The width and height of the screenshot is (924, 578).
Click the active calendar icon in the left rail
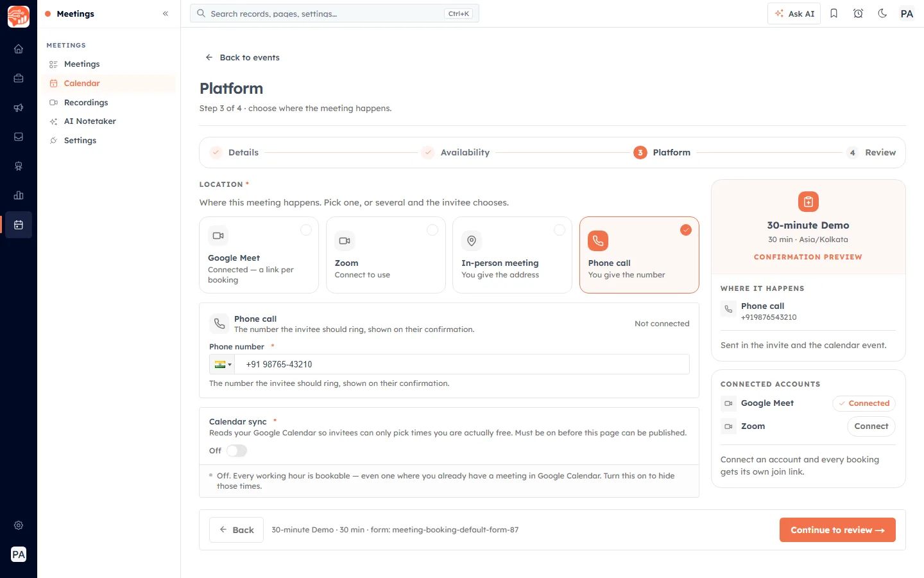click(x=19, y=225)
